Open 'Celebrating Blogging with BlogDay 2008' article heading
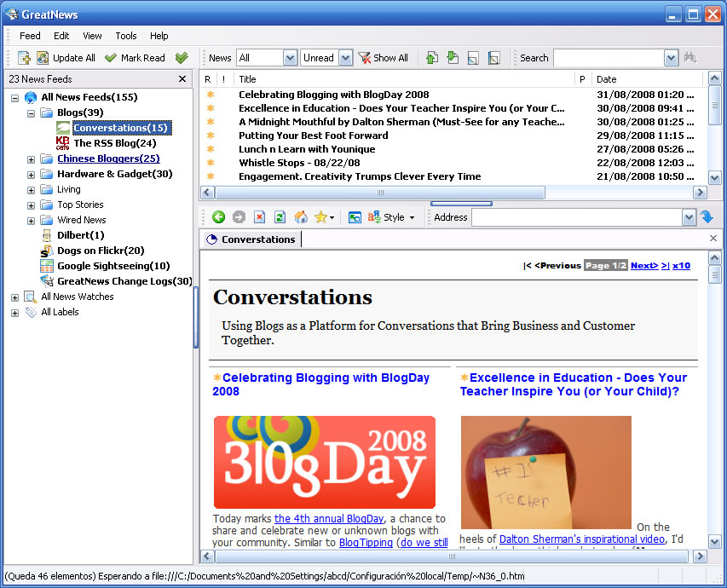 (x=320, y=384)
